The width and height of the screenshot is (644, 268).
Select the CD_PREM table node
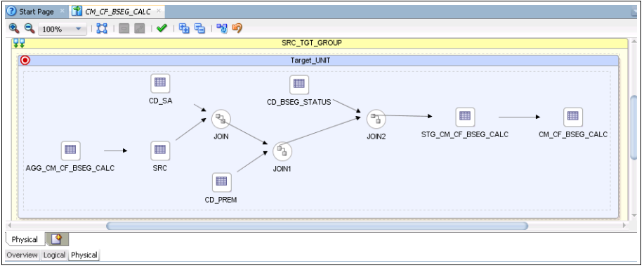tap(221, 182)
